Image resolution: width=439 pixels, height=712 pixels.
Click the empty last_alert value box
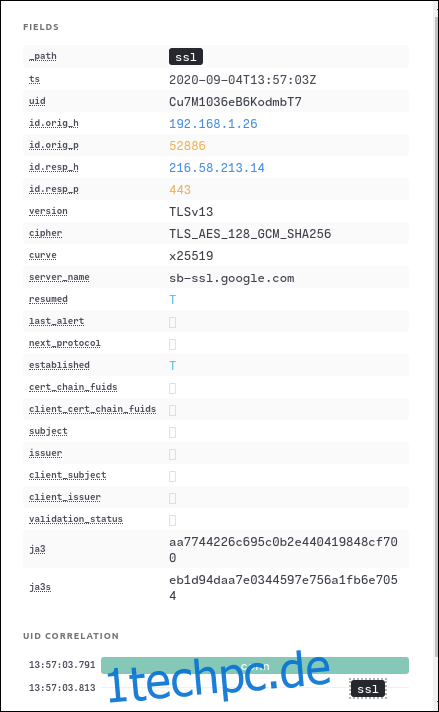pyautogui.click(x=173, y=322)
